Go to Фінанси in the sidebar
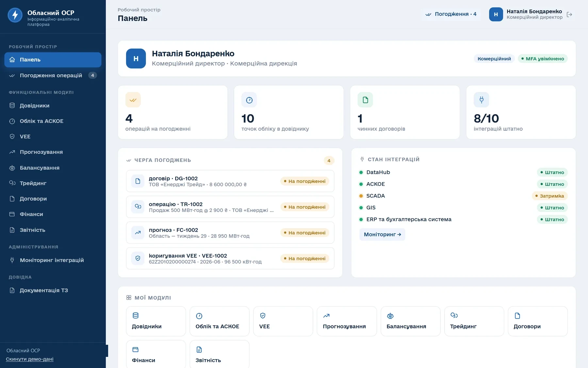Viewport: 588px width, 368px height. click(x=53, y=214)
